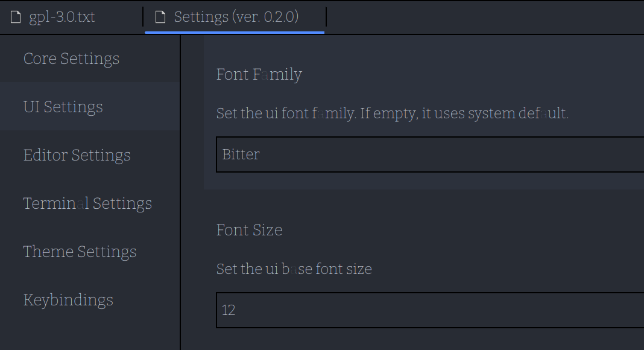This screenshot has width=644, height=350.
Task: Navigate to Terminal Settings
Action: pos(87,203)
